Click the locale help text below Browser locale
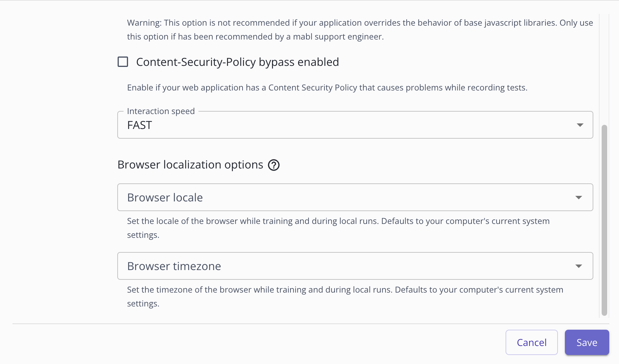Viewport: 619px width, 364px height. click(x=338, y=221)
